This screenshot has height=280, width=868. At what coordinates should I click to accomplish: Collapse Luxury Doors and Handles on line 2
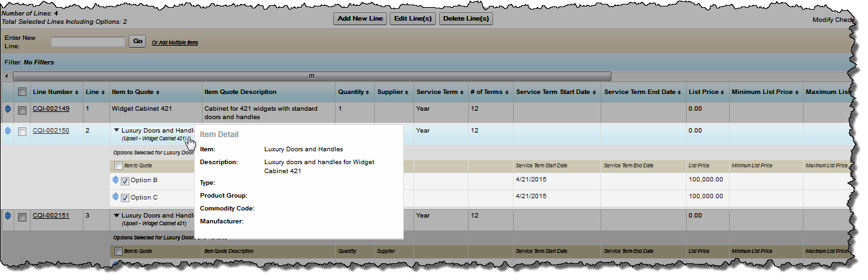(116, 131)
